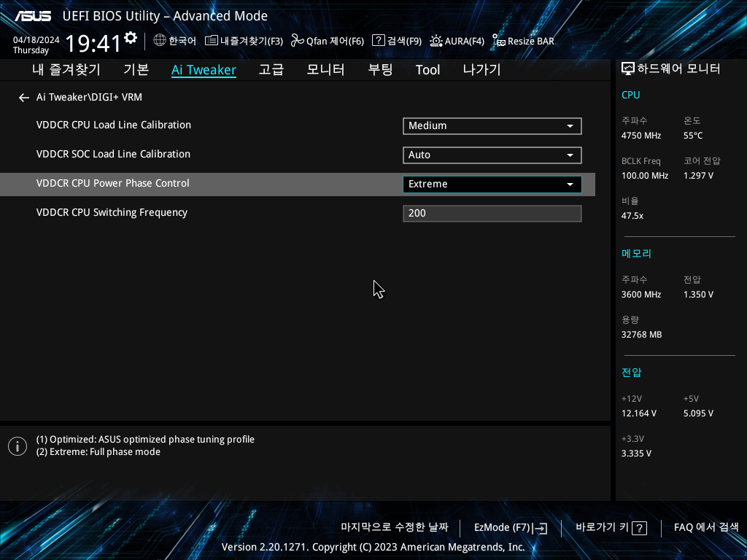
Task: Click VDDCR CPU Switching Frequency input field
Action: [492, 214]
